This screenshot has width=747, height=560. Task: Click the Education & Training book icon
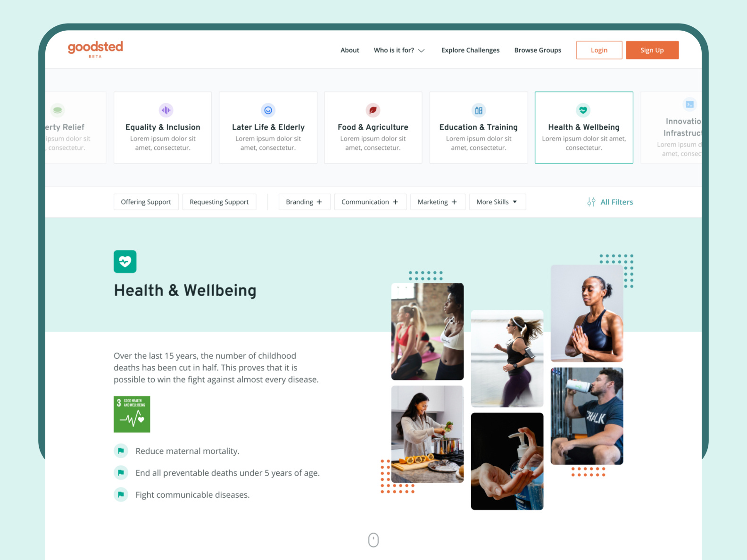(479, 110)
